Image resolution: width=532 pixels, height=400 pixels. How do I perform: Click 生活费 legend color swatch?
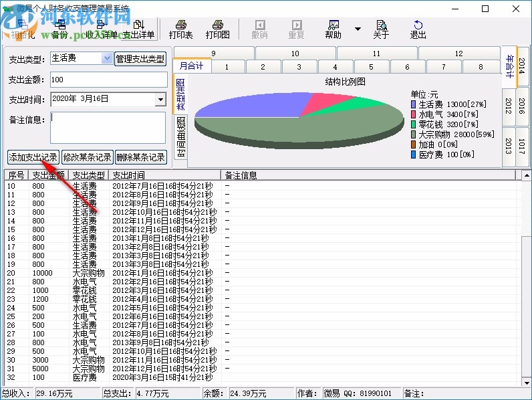[413, 104]
